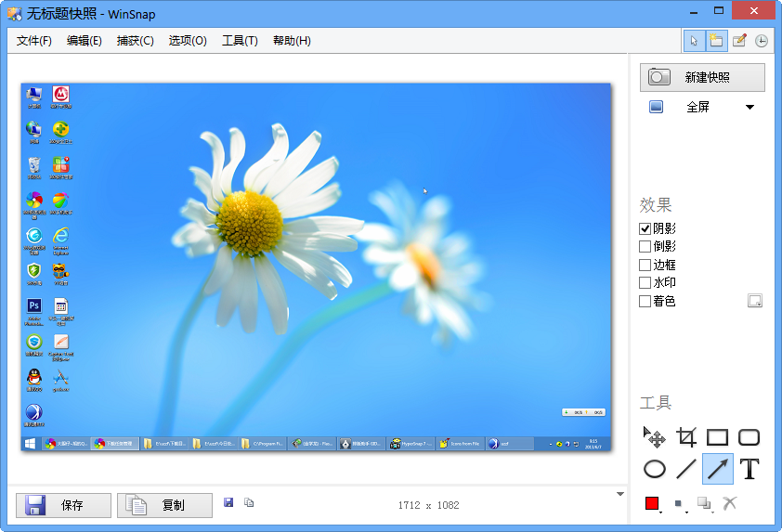Enable the 着色 colorize checkbox

click(645, 301)
